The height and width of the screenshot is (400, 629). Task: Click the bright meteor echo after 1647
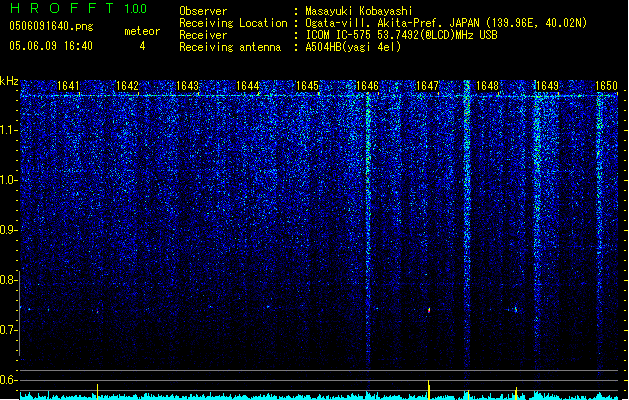(x=429, y=310)
